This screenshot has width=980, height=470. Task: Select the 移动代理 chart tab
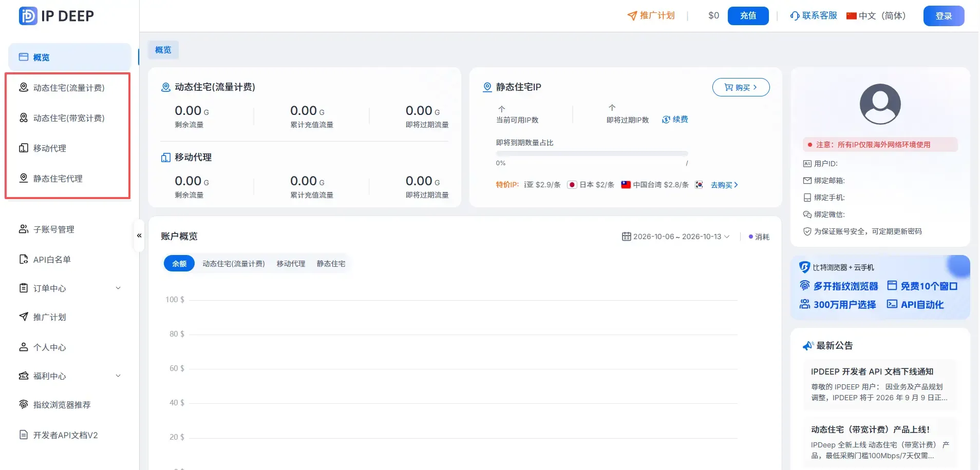(x=291, y=263)
